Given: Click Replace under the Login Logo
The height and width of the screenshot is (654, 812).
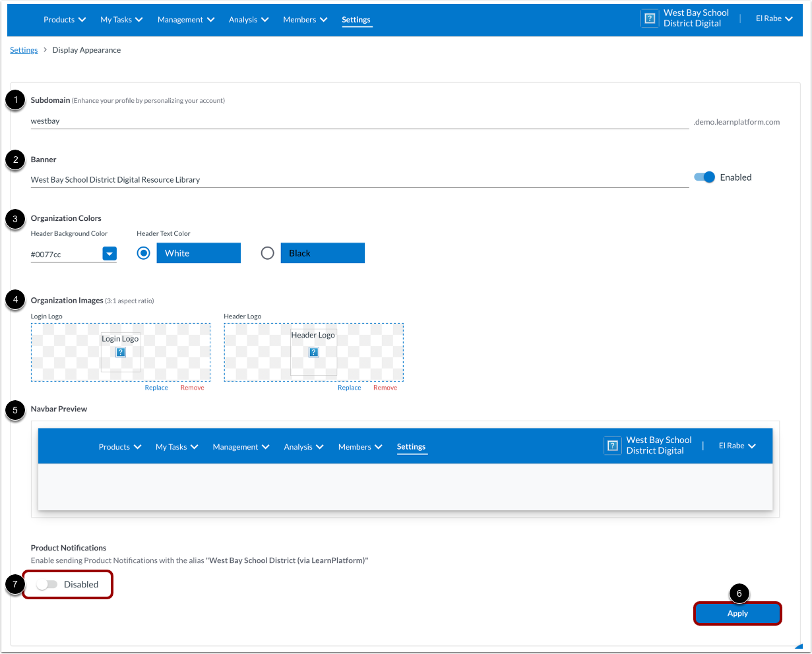Looking at the screenshot, I should point(156,387).
